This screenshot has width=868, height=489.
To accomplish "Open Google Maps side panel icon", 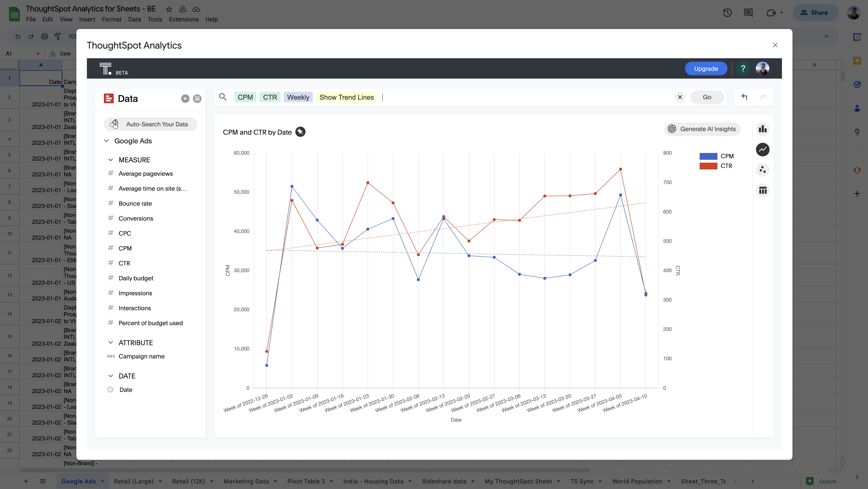I will tap(857, 132).
